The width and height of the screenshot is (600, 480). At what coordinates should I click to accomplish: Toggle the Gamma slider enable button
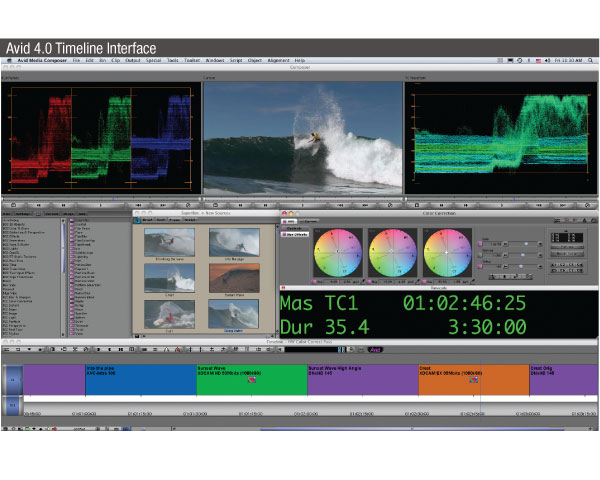point(480,255)
